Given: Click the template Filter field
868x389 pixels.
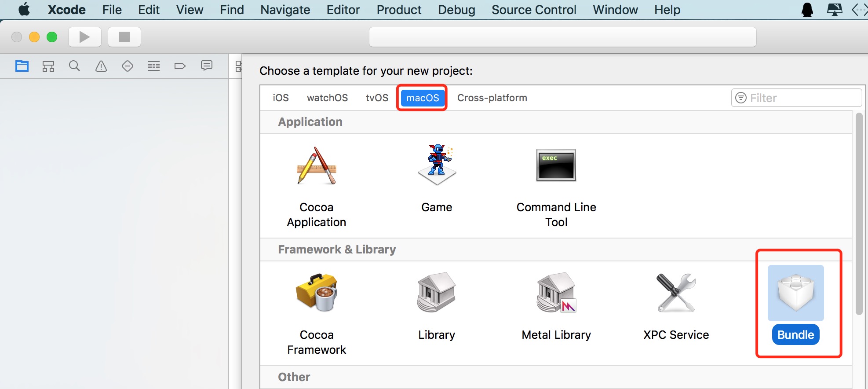Looking at the screenshot, I should click(796, 98).
